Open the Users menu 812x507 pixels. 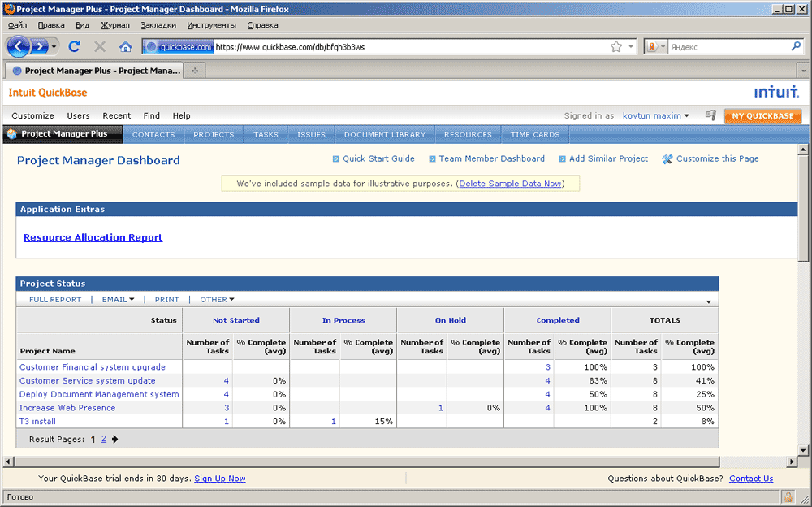point(78,115)
